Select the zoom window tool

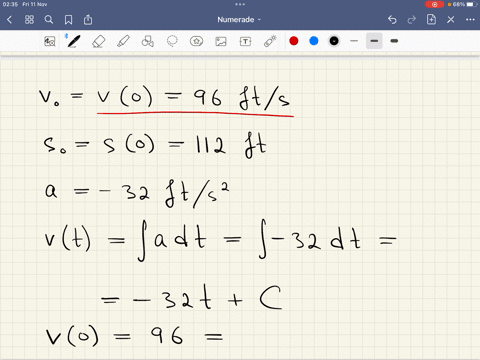point(50,41)
